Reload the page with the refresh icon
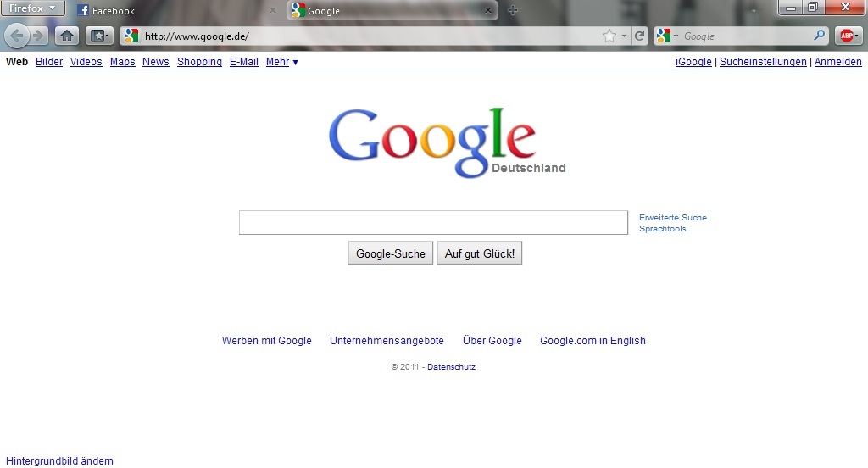Screen dimensions: 868x468 pos(639,36)
